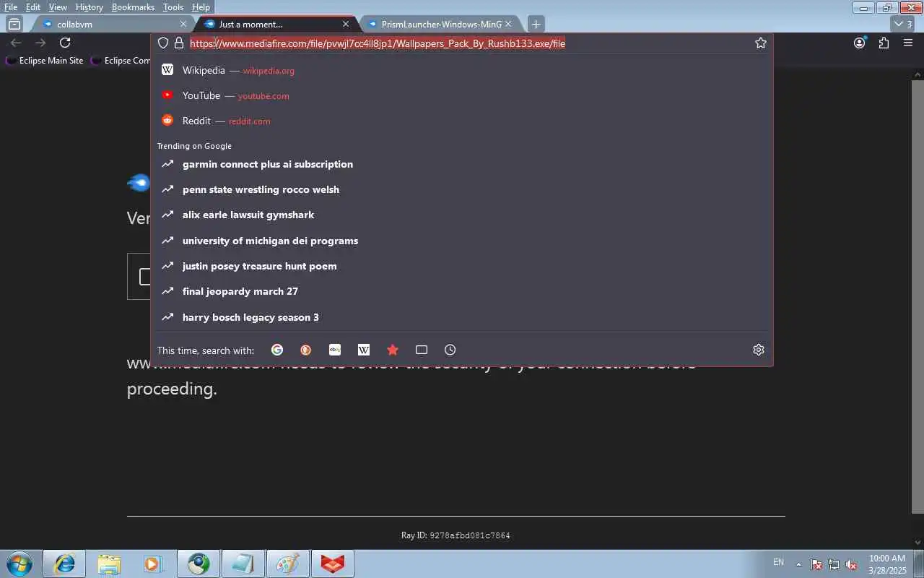
Task: Close the collabvm tab
Action: [183, 24]
